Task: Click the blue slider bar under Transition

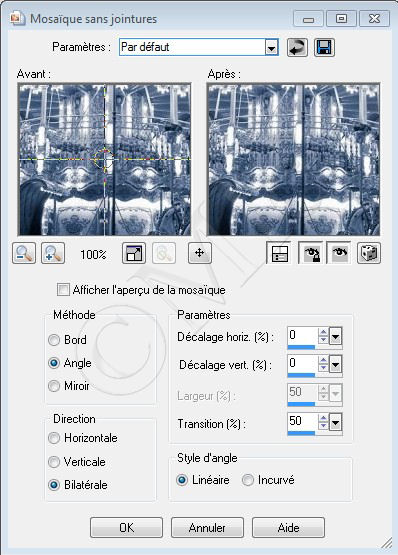Action: click(301, 433)
